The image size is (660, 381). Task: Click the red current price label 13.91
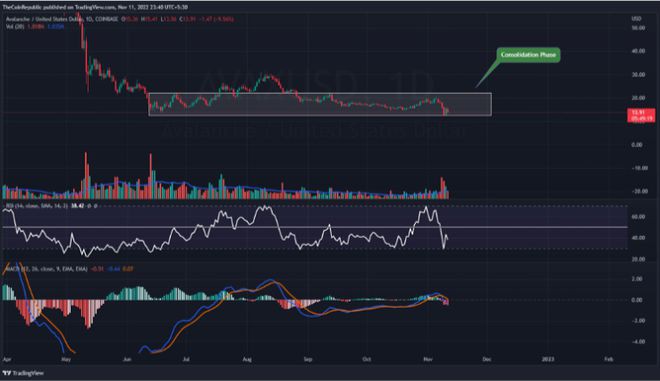click(x=641, y=115)
